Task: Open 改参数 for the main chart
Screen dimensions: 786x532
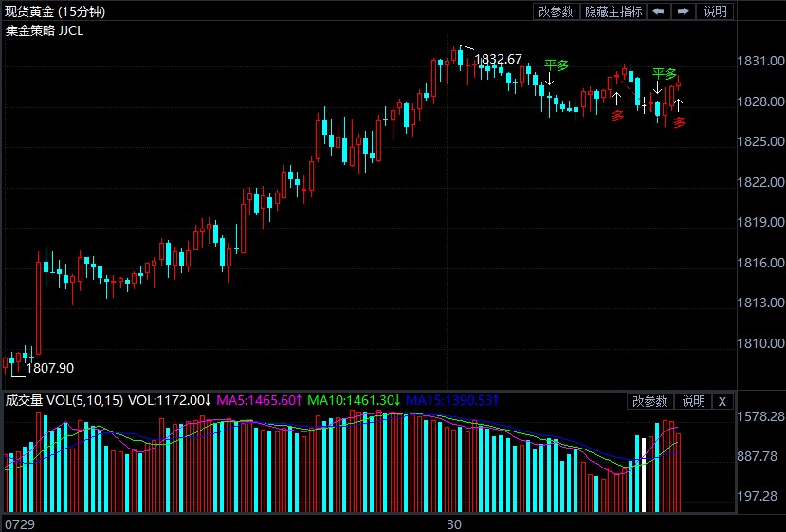Action: [556, 11]
